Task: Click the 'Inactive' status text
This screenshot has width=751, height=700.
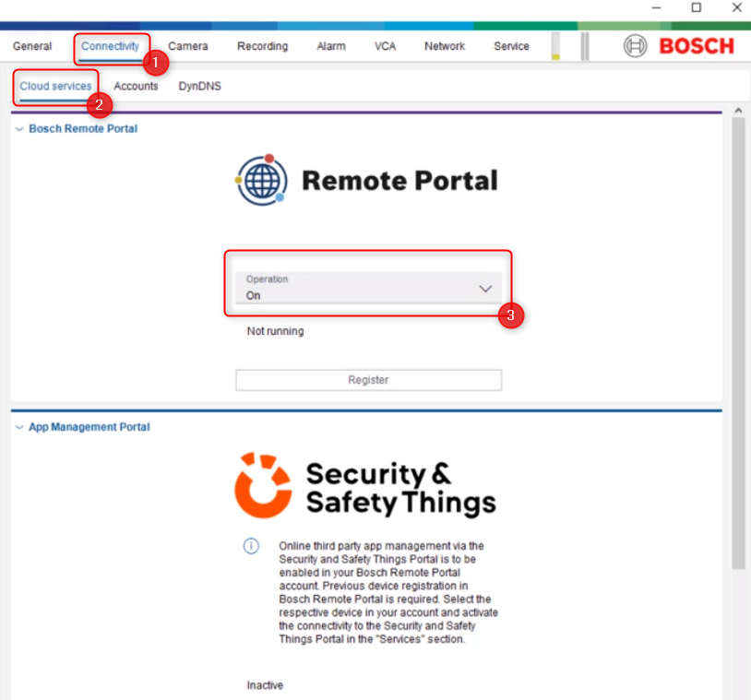Action: point(265,685)
